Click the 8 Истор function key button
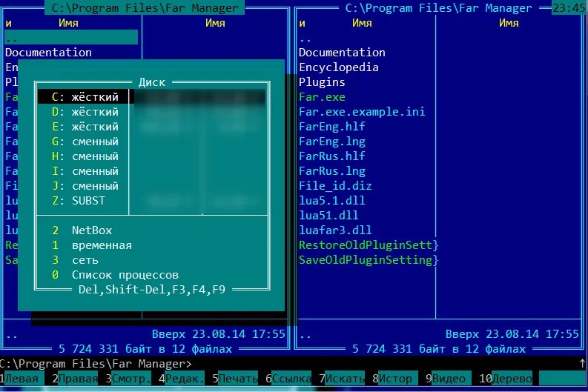The image size is (588, 392). pyautogui.click(x=395, y=378)
